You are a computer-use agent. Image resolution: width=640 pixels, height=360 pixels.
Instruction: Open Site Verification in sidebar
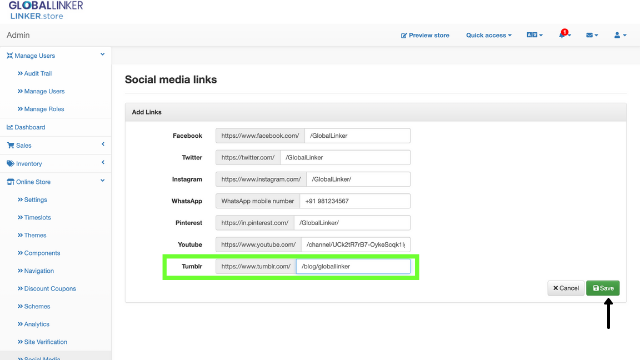(x=42, y=342)
